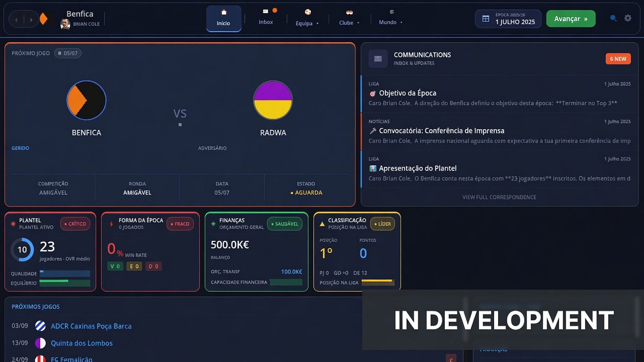Click the Fraco status badge

tap(180, 224)
